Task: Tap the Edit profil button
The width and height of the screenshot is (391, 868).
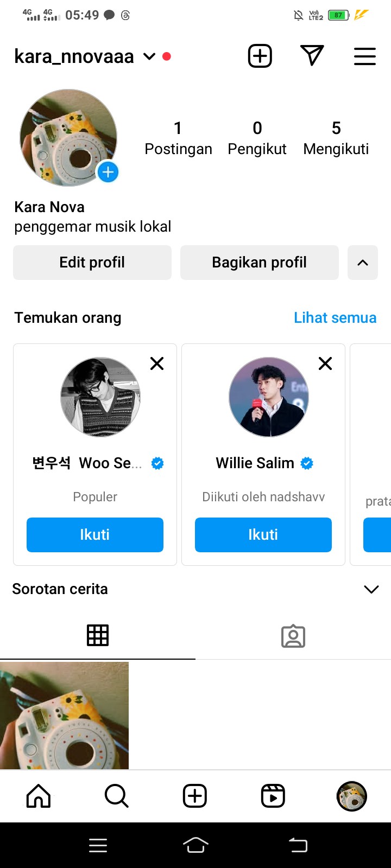Action: point(92,263)
